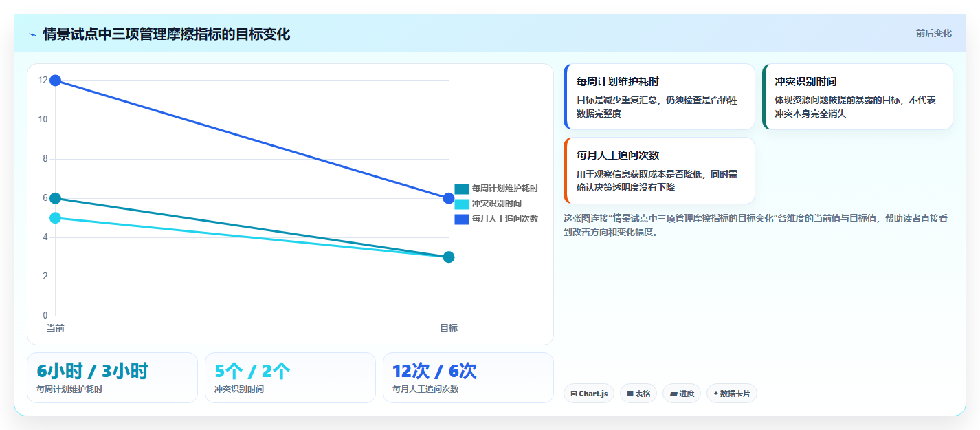This screenshot has height=430, width=980.
Task: Open the 冲突识别时间 info card heading
Action: click(x=805, y=81)
